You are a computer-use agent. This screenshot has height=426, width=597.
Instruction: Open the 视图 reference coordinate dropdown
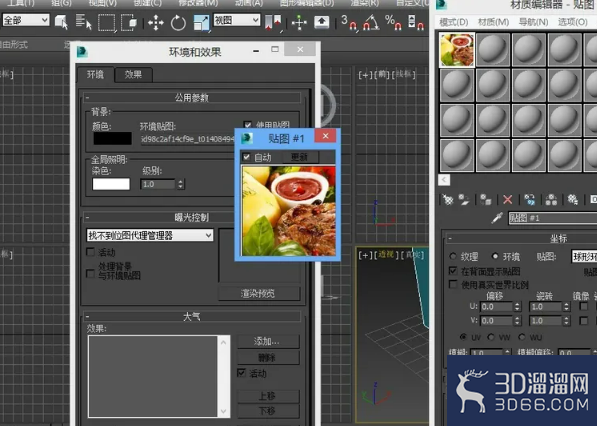click(237, 20)
